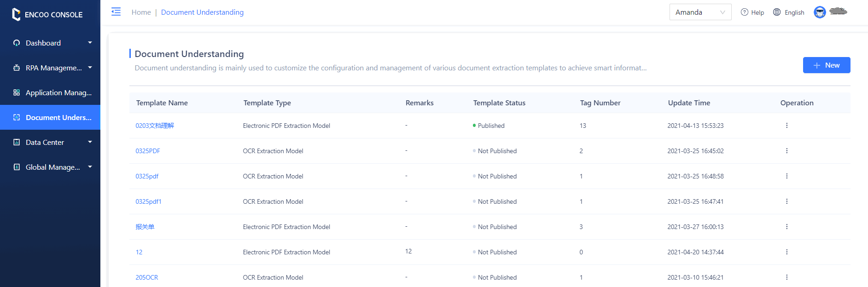868x287 pixels.
Task: Click remarks value 12 in Remarks column
Action: (408, 251)
